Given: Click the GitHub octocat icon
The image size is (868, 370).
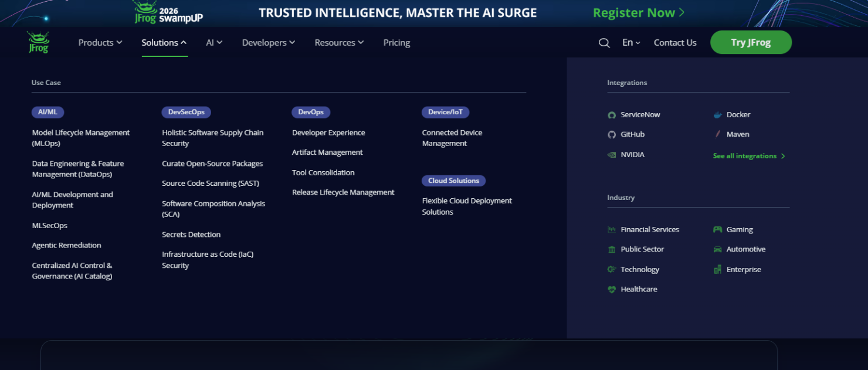Looking at the screenshot, I should point(612,135).
